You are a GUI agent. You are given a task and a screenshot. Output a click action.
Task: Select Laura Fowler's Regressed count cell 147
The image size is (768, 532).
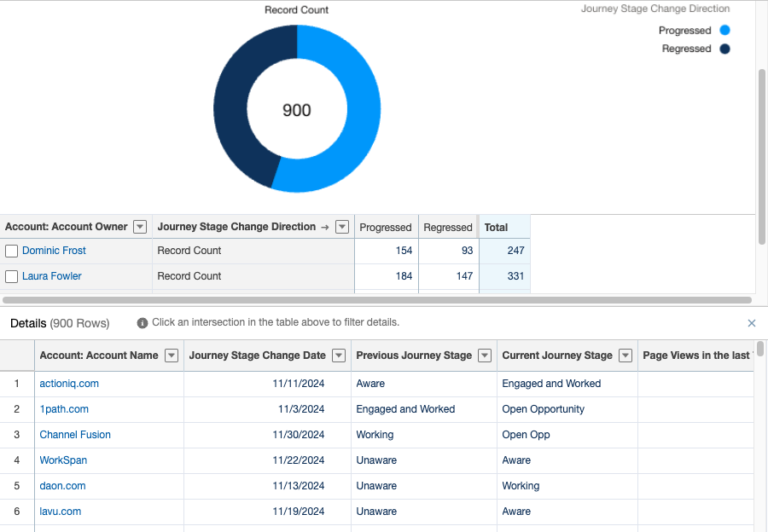click(x=448, y=276)
